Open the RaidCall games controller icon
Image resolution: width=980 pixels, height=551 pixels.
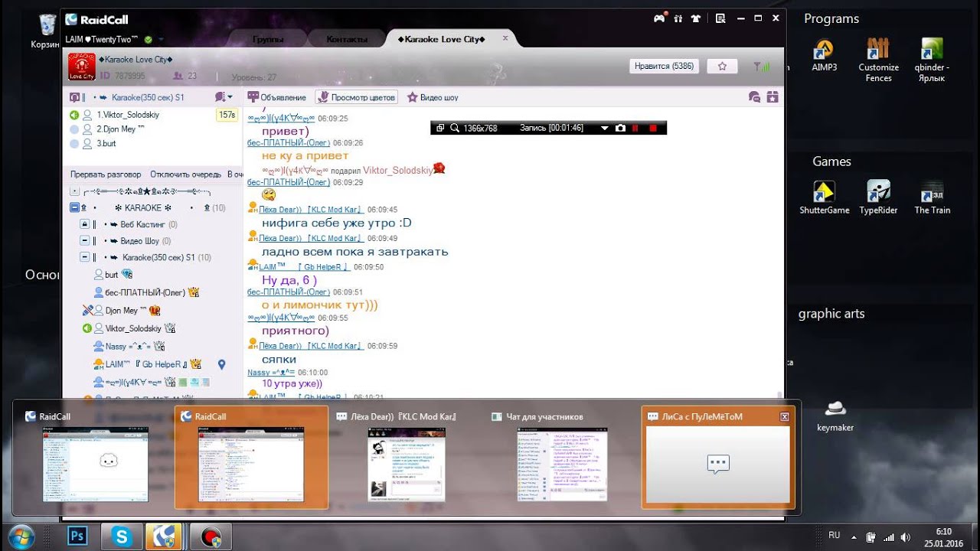[x=659, y=18]
